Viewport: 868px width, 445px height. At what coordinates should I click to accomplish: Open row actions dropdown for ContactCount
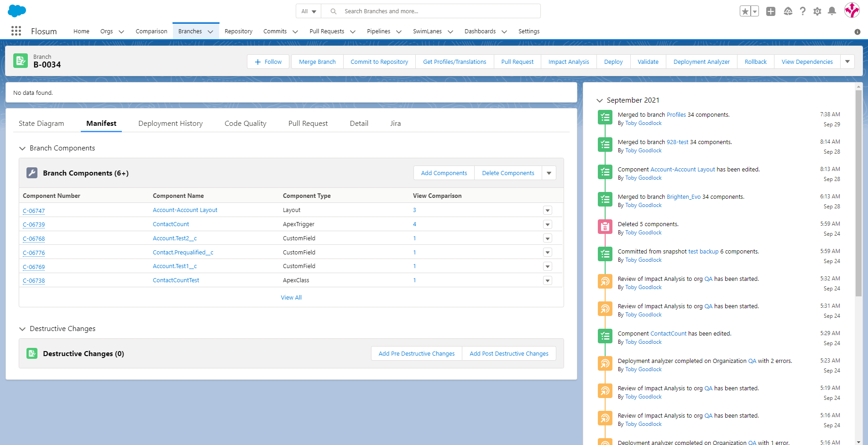click(x=548, y=224)
